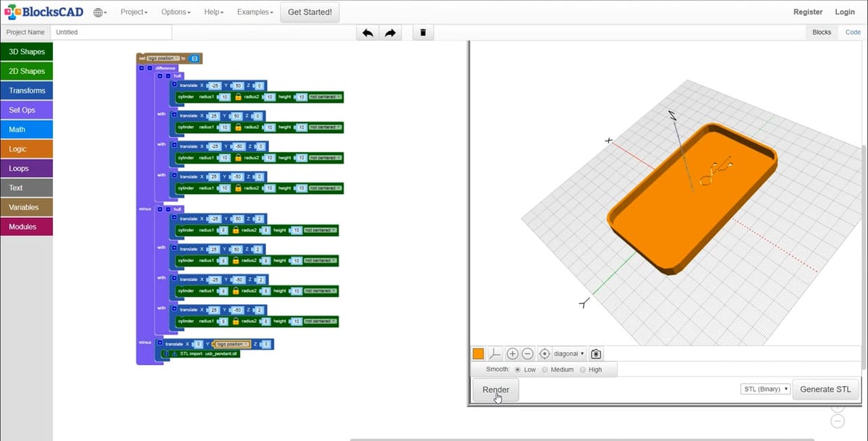The width and height of the screenshot is (868, 441).
Task: Select Medium smoothing radio button
Action: tap(545, 369)
